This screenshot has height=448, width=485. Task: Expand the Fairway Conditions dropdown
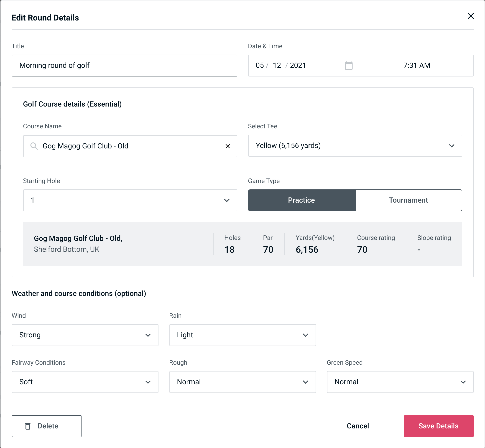(84, 382)
